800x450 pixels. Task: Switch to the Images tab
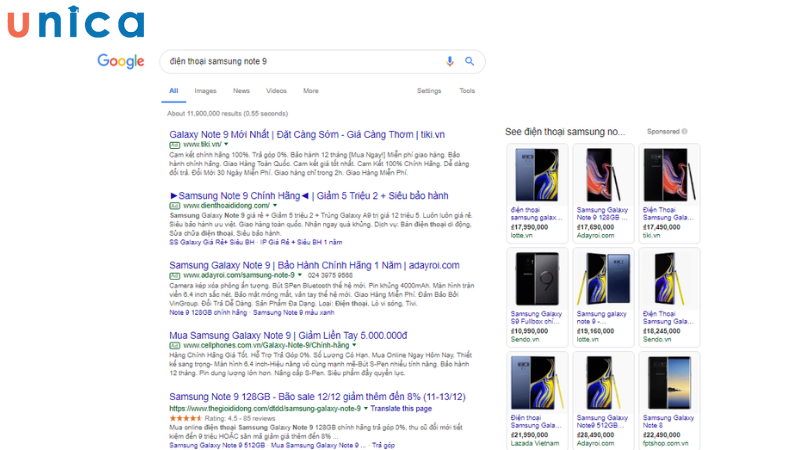205,91
